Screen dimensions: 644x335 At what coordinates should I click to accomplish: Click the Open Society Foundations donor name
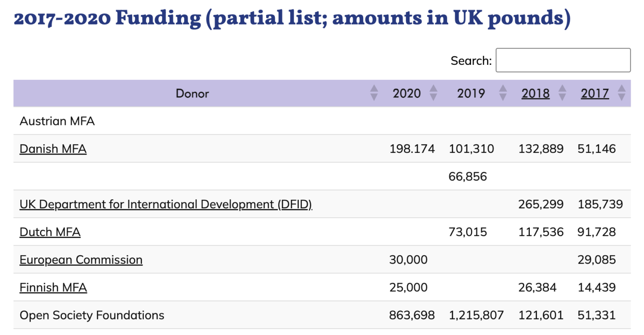point(92,315)
